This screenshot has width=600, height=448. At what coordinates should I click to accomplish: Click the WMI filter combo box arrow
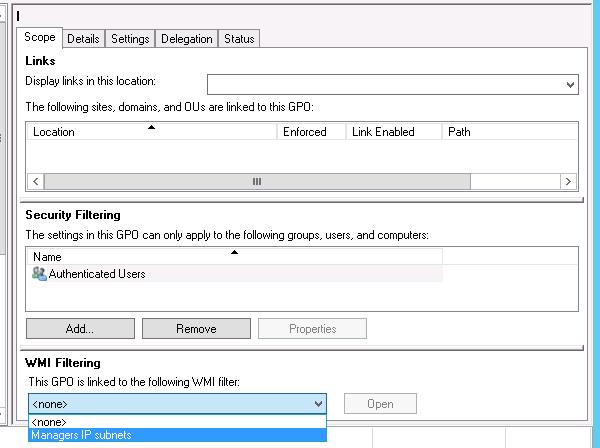pyautogui.click(x=318, y=404)
